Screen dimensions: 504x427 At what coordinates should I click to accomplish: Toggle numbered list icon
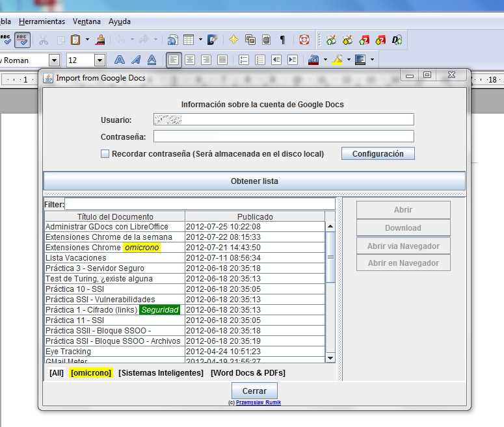click(x=244, y=60)
